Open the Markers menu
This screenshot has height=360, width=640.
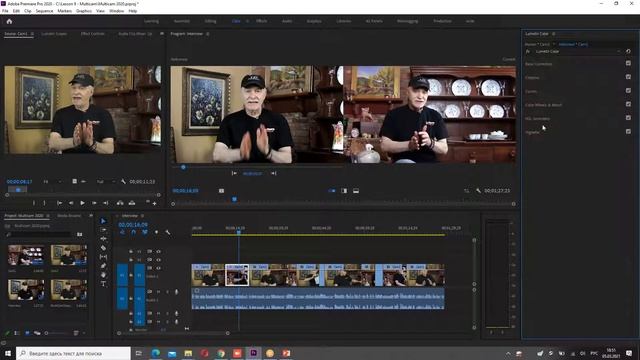[x=64, y=11]
